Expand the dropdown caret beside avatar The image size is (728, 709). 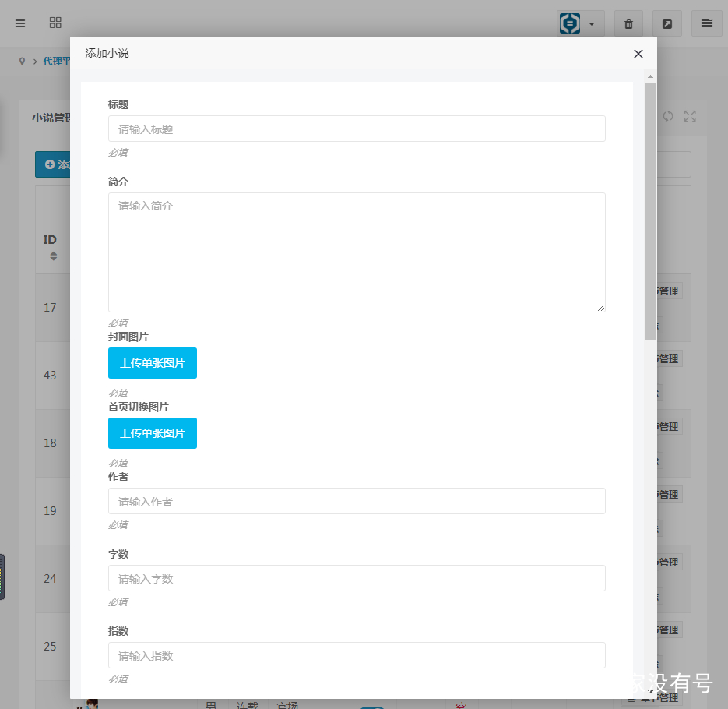(x=592, y=23)
